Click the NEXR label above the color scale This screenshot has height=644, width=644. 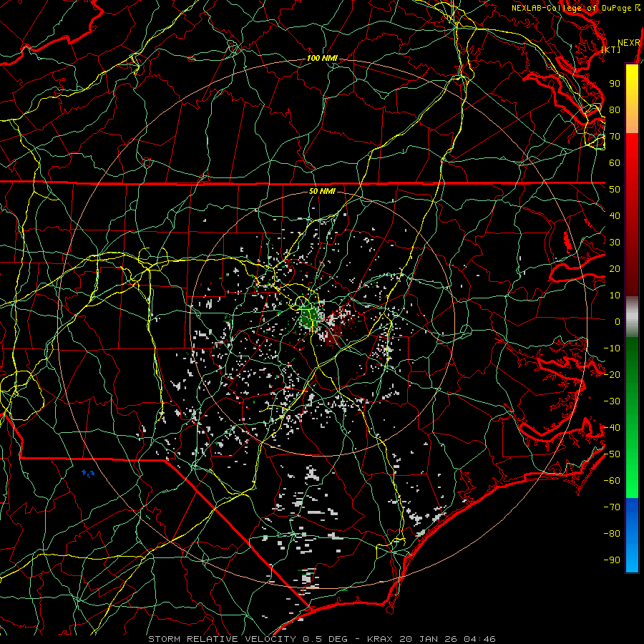[629, 43]
